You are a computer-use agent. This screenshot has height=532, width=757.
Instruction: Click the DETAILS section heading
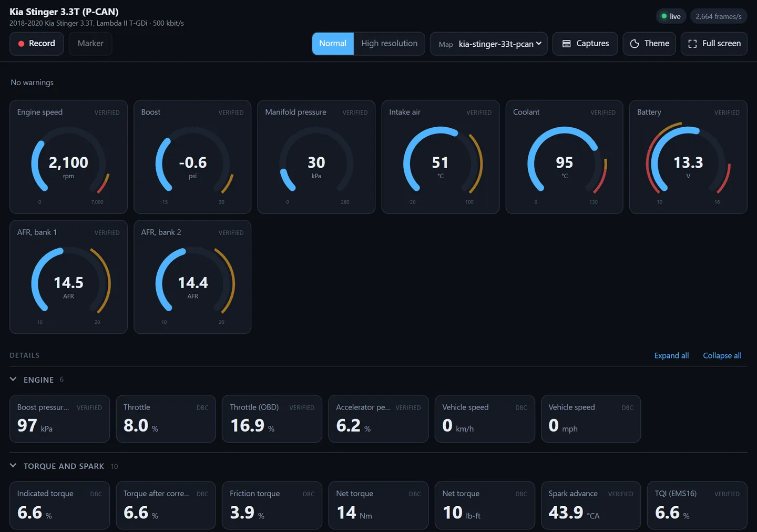[x=25, y=355]
